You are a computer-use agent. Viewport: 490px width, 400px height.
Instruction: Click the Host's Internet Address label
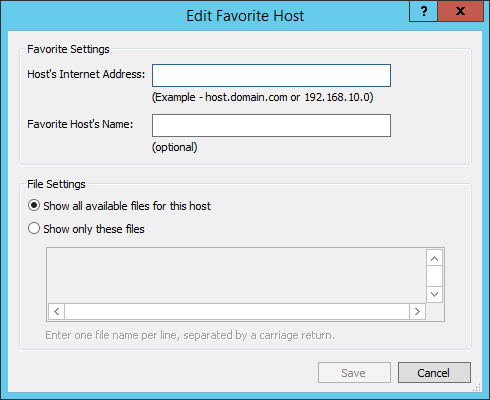tap(86, 74)
